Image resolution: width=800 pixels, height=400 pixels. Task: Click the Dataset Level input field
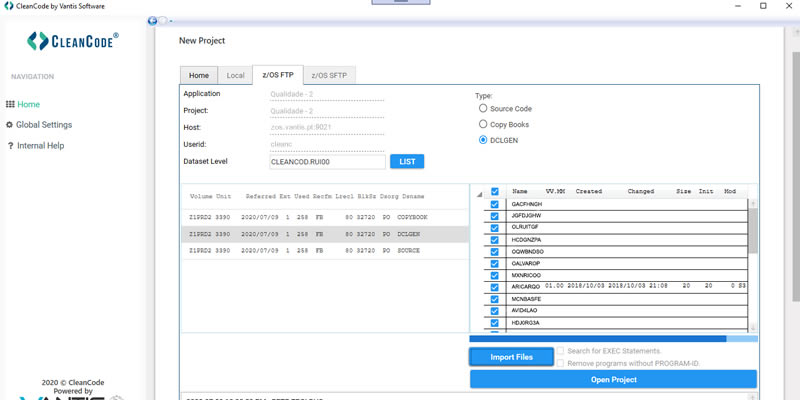click(327, 162)
